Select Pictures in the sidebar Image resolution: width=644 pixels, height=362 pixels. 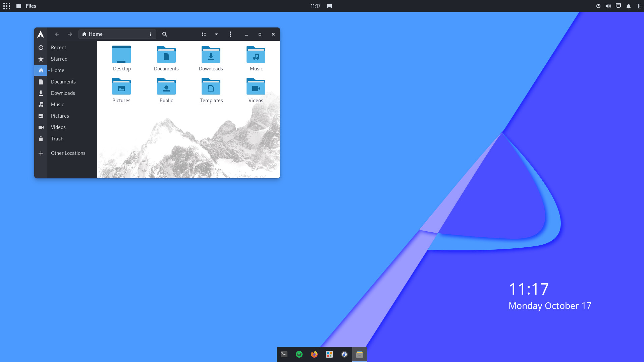66,116
